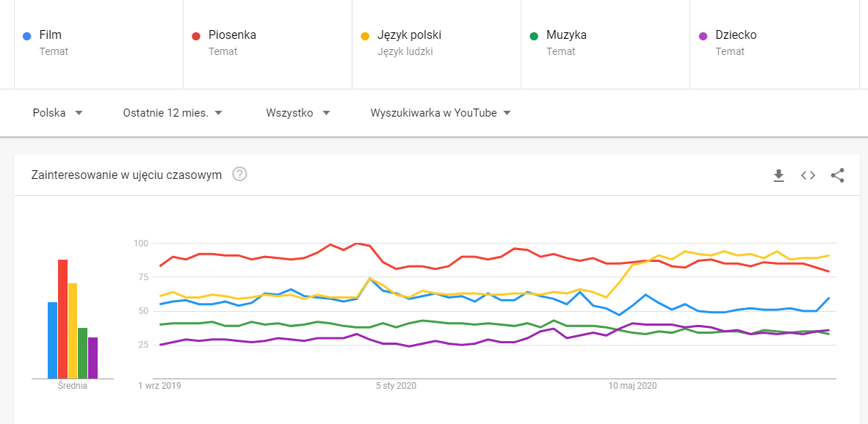Click the green dot next to Muzyka
Screen dimensions: 868x424
(x=534, y=35)
